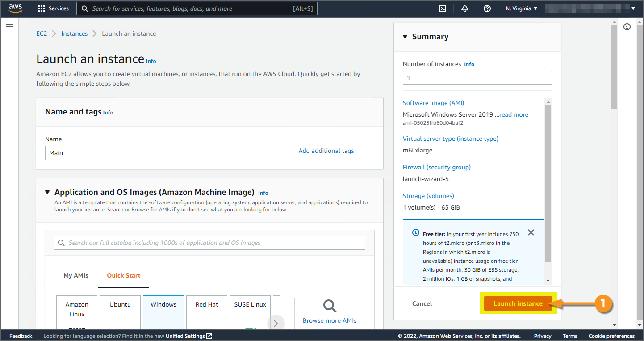Open the N. Virginia region dropdown

[522, 8]
